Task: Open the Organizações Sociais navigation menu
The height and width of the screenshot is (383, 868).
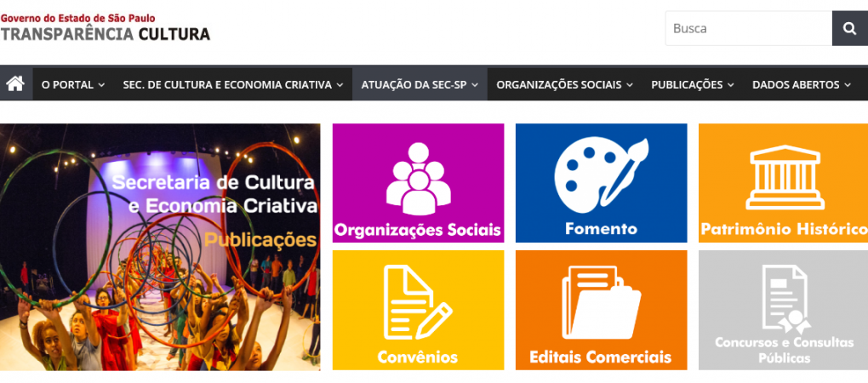Action: coord(565,84)
